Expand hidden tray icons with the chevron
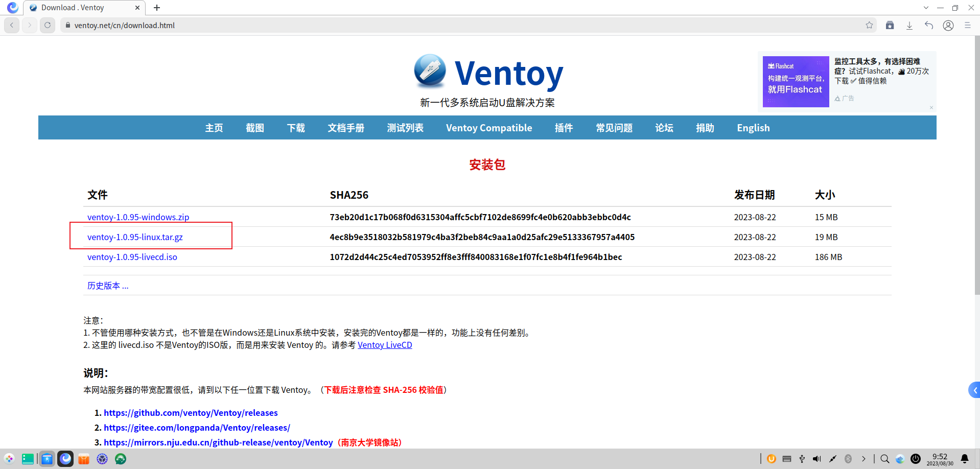 [865, 459]
